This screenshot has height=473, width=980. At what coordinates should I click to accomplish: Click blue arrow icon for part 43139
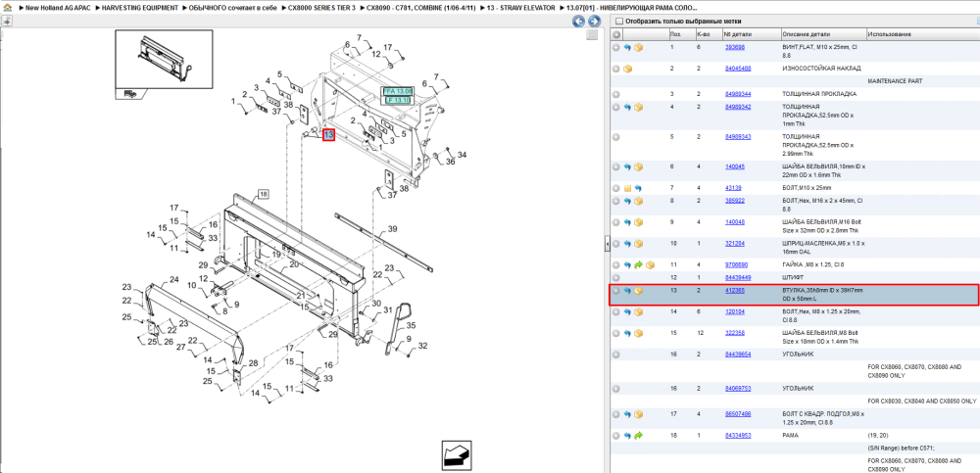tap(638, 187)
